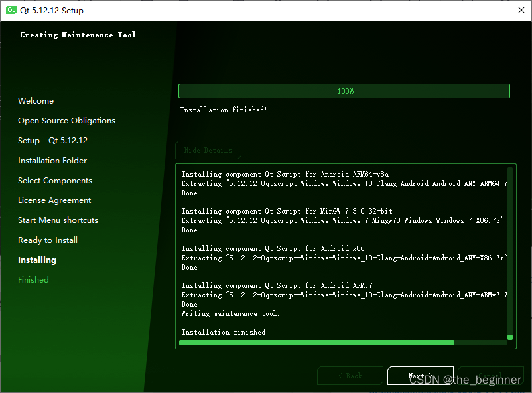The height and width of the screenshot is (393, 532).
Task: Click the vertical scrollbar thumb of the details log
Action: tap(510, 337)
